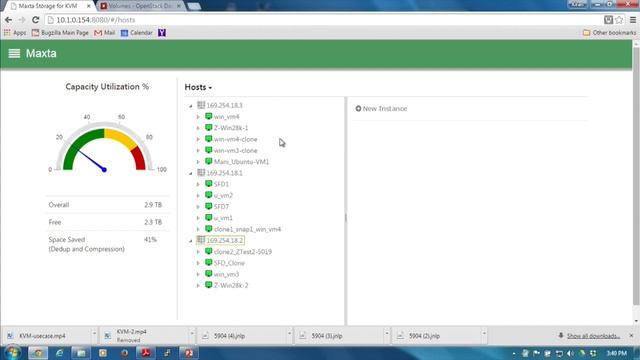Click the VM icon next to SFD1
640x360 pixels.
[209, 184]
